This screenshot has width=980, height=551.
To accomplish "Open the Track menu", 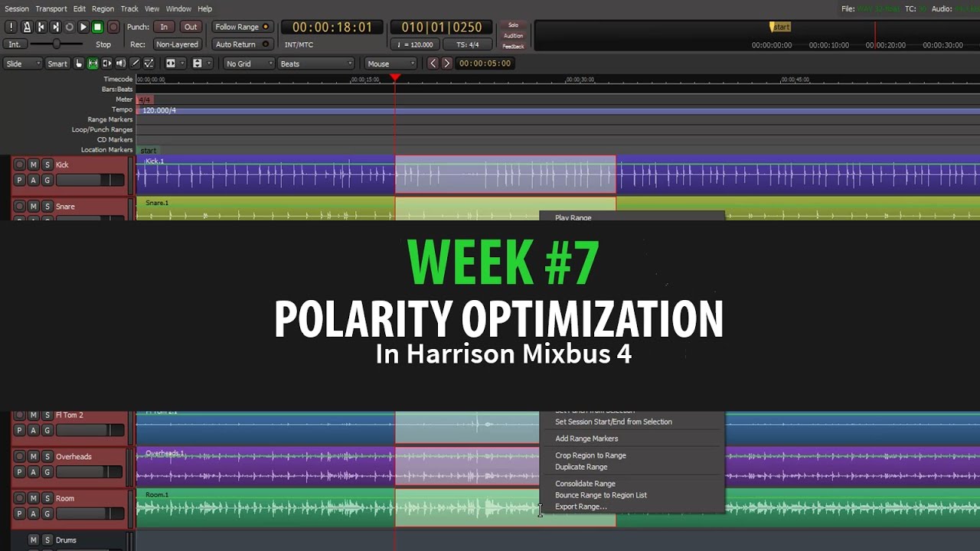I will (x=129, y=8).
